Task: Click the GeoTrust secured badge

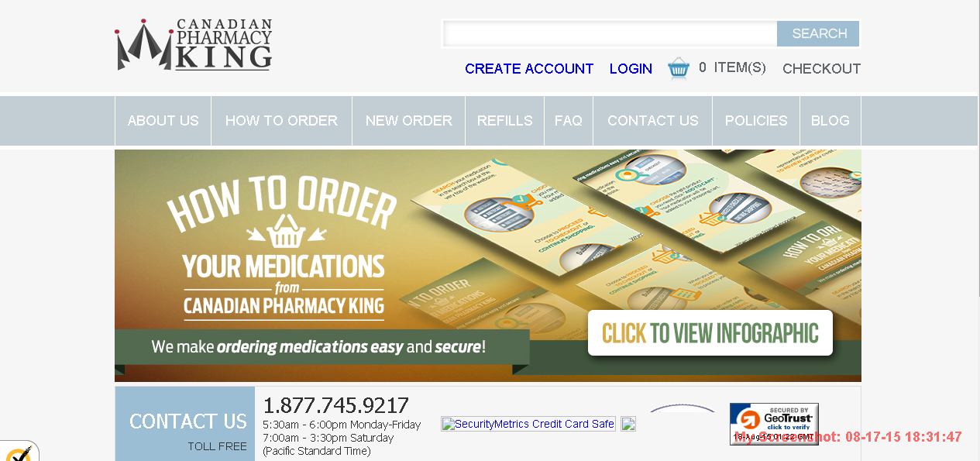Action: pyautogui.click(x=774, y=424)
